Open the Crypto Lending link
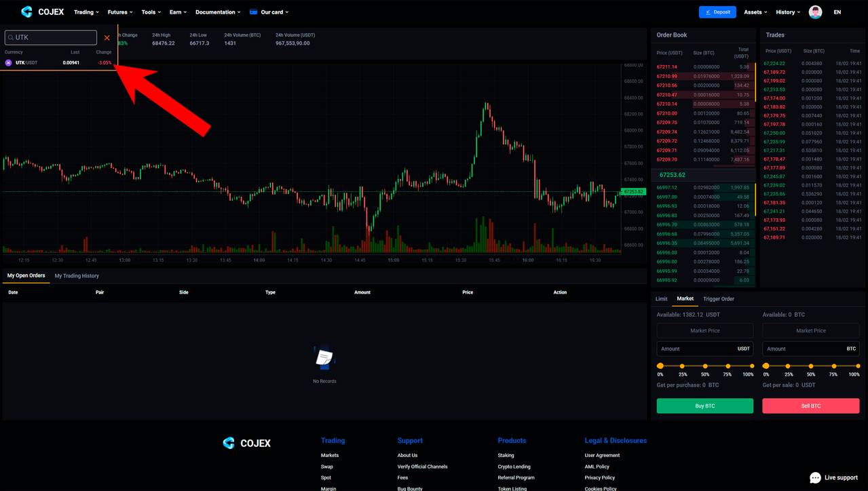Image resolution: width=868 pixels, height=491 pixels. click(x=514, y=467)
